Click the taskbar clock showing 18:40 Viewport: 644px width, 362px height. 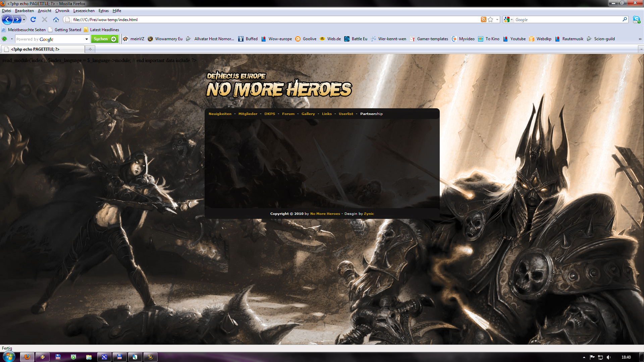[x=626, y=357]
